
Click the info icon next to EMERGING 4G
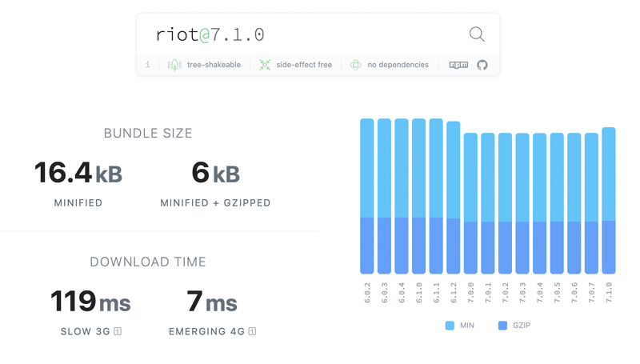(x=252, y=331)
